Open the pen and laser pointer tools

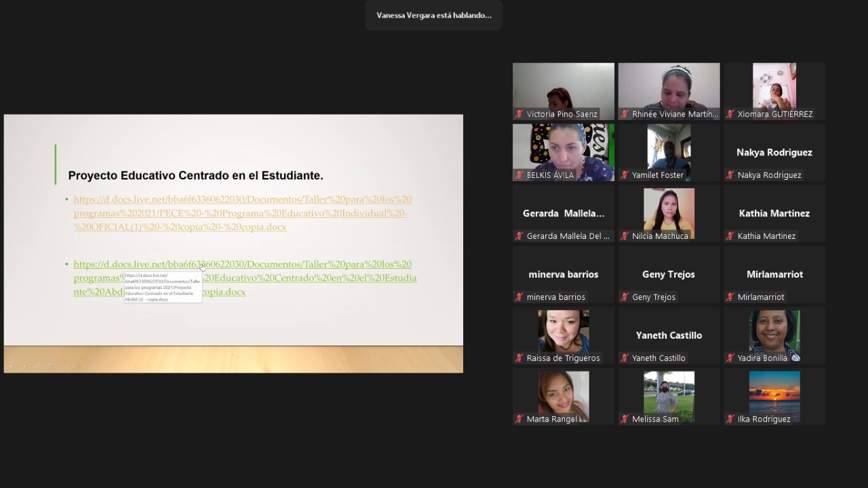(x=38, y=366)
